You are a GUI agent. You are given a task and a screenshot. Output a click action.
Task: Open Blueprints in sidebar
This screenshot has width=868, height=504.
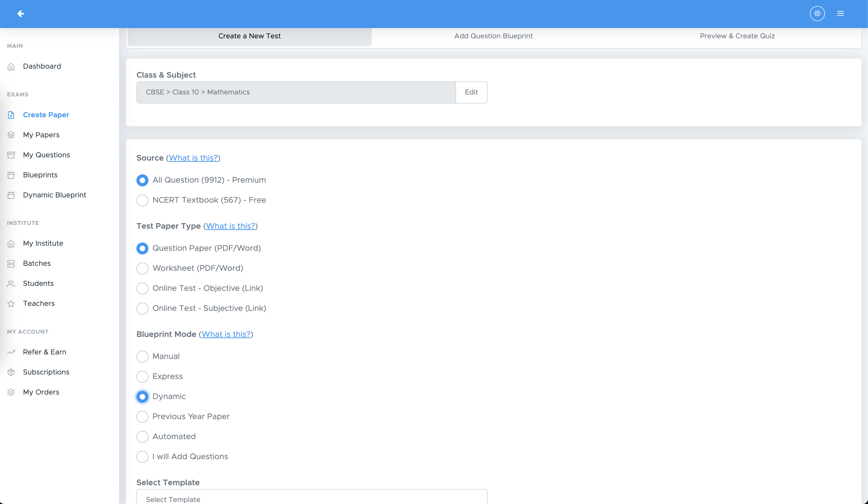(40, 175)
